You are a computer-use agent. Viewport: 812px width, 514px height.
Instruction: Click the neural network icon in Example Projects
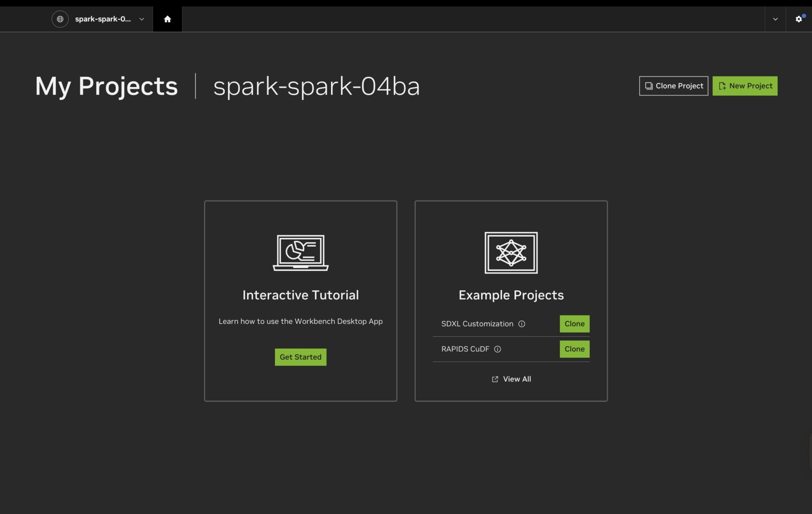(511, 253)
